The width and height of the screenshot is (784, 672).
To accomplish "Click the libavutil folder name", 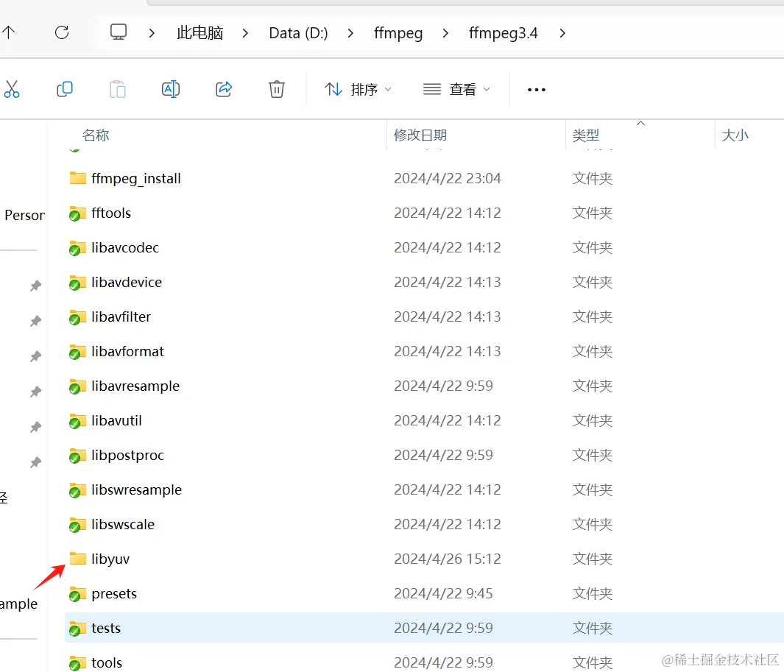I will click(116, 420).
